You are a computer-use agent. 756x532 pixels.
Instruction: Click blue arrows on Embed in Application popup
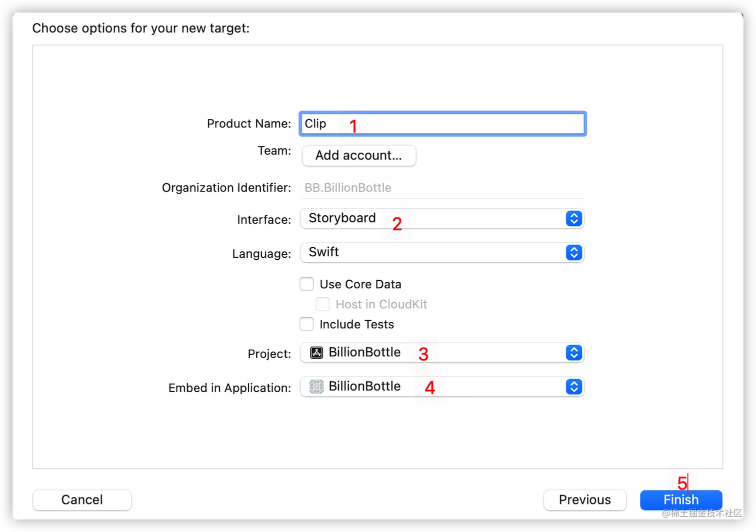pyautogui.click(x=574, y=387)
